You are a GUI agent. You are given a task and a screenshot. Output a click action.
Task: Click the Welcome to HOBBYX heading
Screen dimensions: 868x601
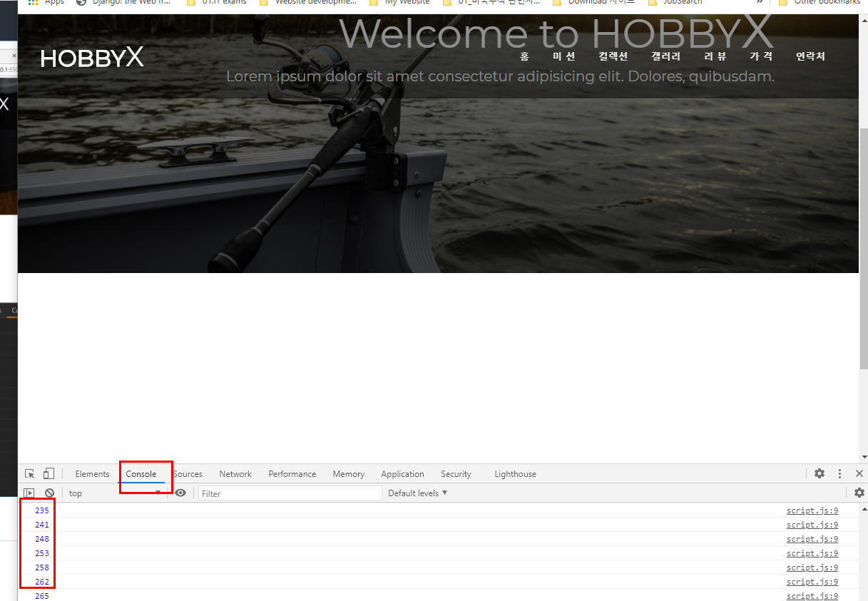[x=556, y=33]
